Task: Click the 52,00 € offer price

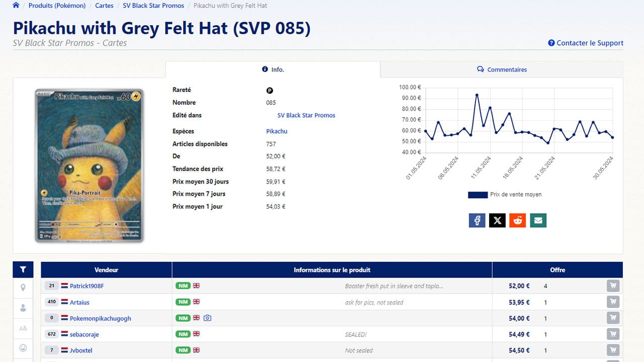Action: (x=519, y=286)
